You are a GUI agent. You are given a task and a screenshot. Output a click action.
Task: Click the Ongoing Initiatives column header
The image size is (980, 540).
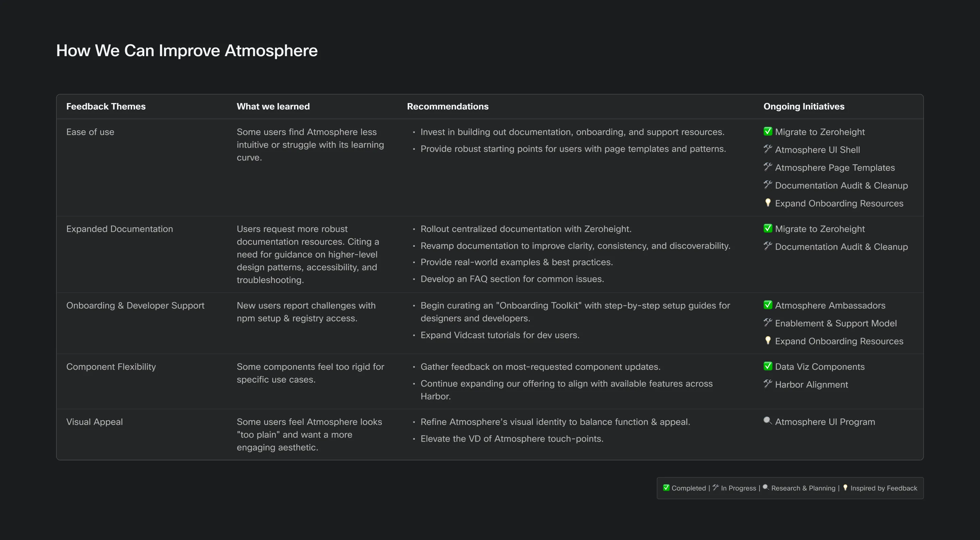[804, 107]
